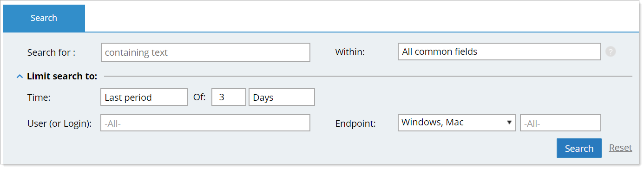This screenshot has height=169, width=644.
Task: Click the Endpoint -All- name field
Action: (x=560, y=123)
